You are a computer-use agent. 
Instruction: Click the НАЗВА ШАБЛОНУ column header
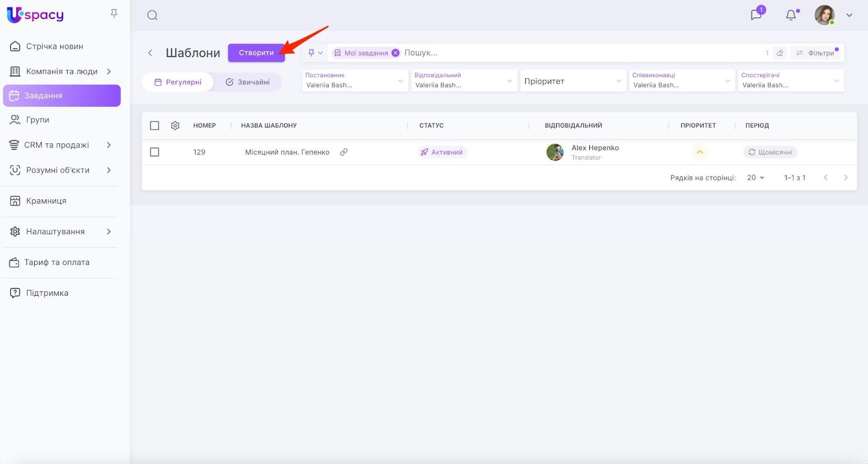(269, 125)
